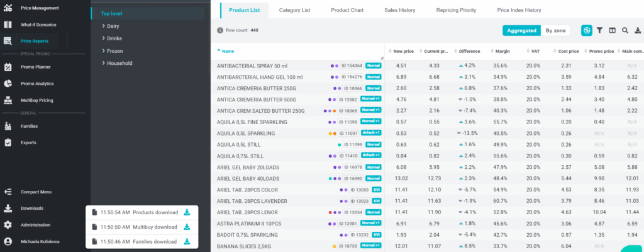
Task: Open the Families sidebar icon
Action: [x=8, y=126]
